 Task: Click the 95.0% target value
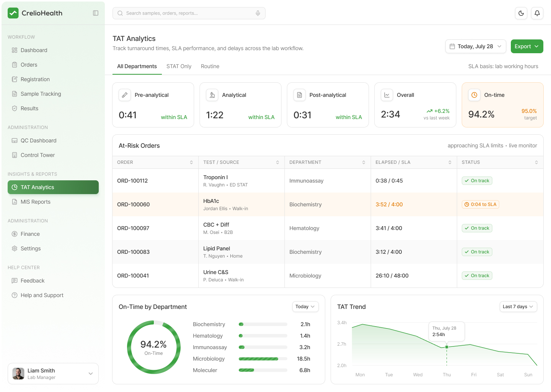pos(529,111)
